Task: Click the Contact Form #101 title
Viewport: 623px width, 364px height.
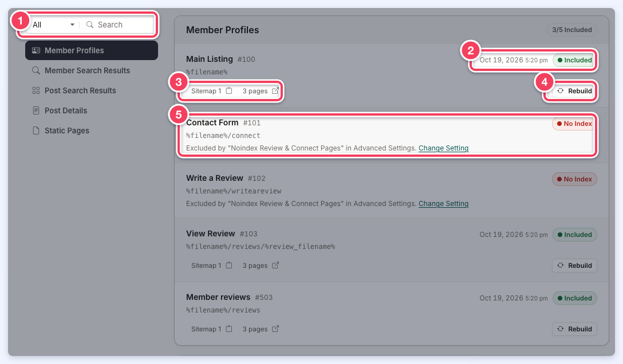Action: pyautogui.click(x=223, y=122)
